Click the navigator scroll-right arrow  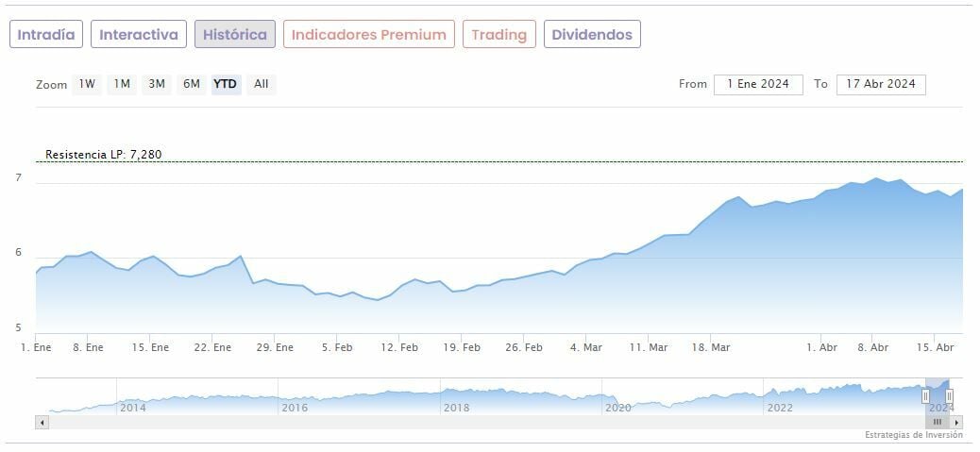956,422
